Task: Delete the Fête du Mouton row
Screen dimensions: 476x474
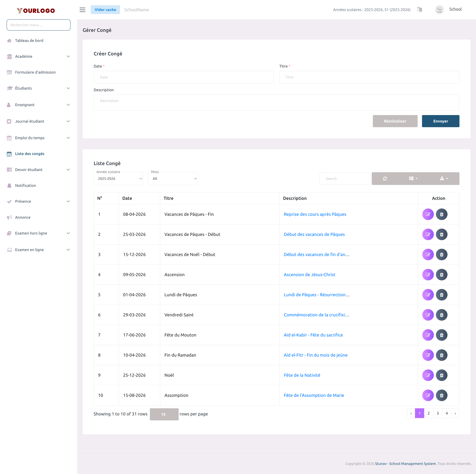Action: 442,335
